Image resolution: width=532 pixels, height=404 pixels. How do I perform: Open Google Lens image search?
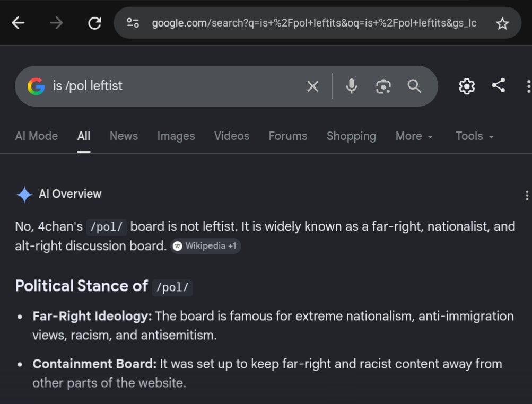[x=383, y=86]
